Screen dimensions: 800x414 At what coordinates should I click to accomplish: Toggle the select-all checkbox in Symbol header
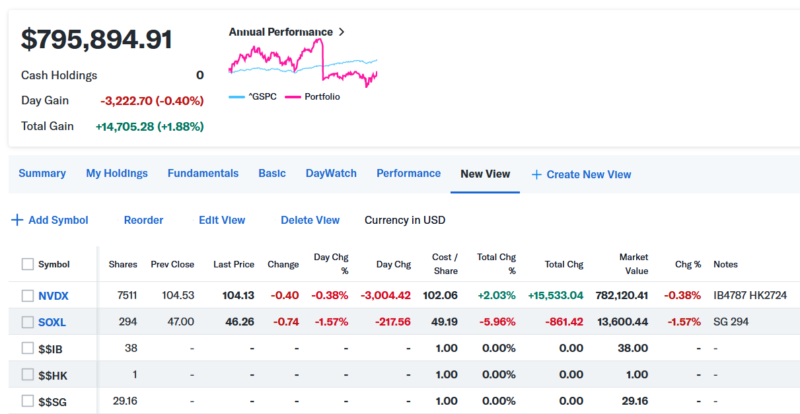pos(28,264)
